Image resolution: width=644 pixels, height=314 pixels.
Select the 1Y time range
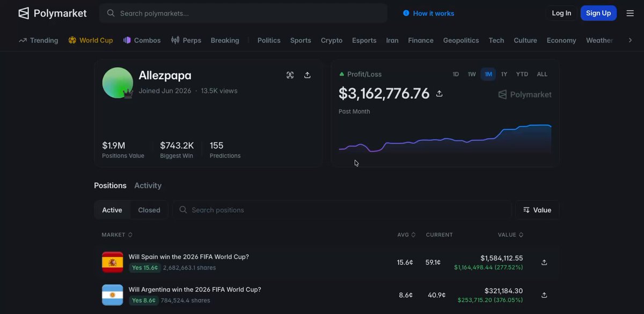504,74
